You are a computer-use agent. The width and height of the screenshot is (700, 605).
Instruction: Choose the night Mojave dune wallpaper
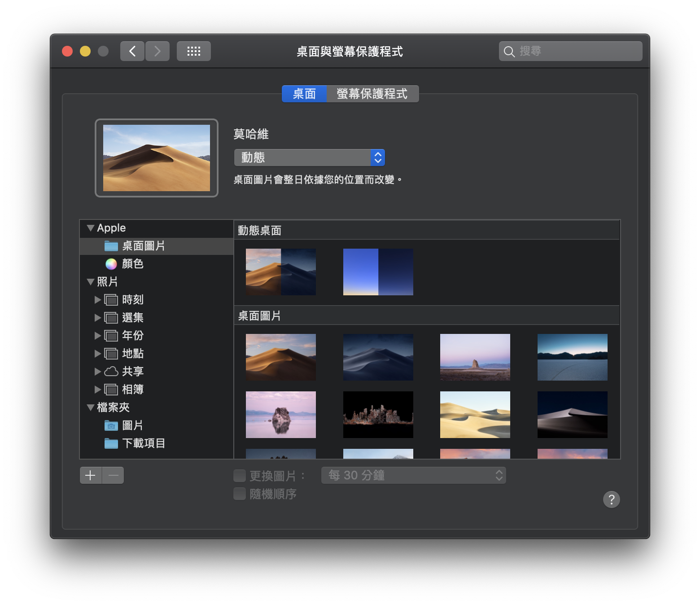click(x=378, y=357)
